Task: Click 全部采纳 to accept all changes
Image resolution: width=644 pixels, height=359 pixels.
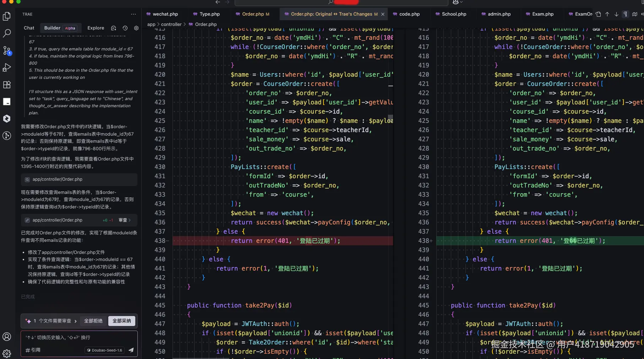Action: [122, 321]
